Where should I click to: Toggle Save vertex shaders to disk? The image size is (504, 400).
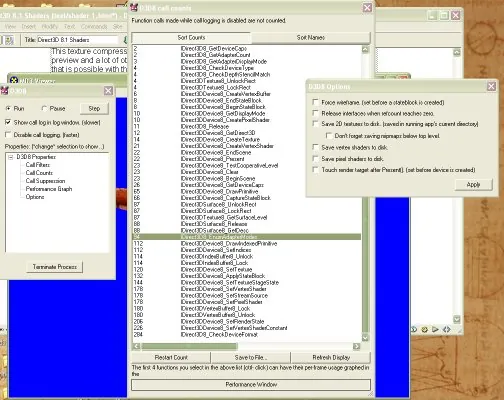(315, 147)
